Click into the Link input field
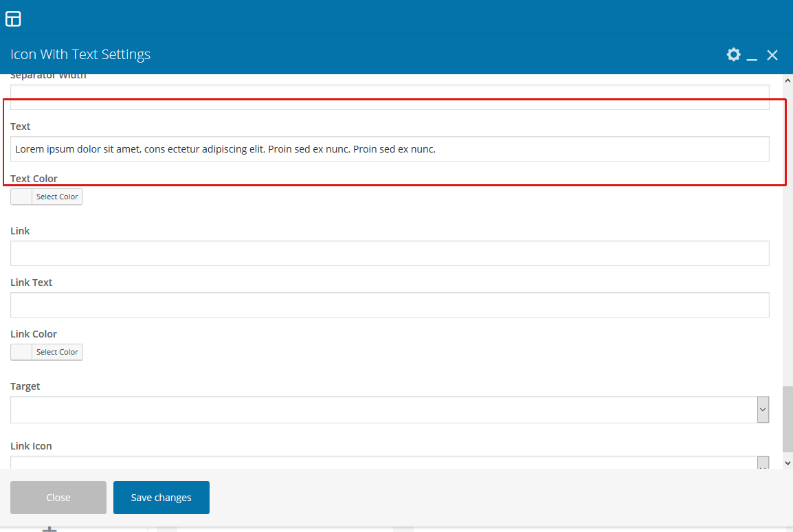This screenshot has height=532, width=793. click(389, 254)
